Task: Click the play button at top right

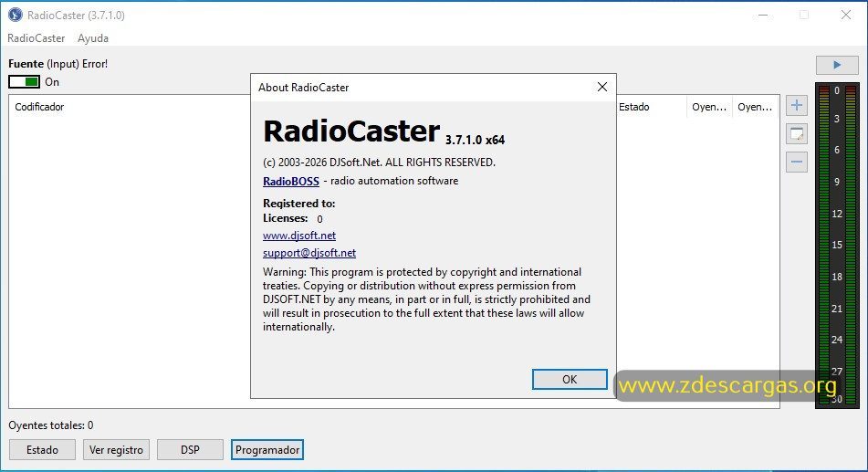Action: [x=836, y=65]
